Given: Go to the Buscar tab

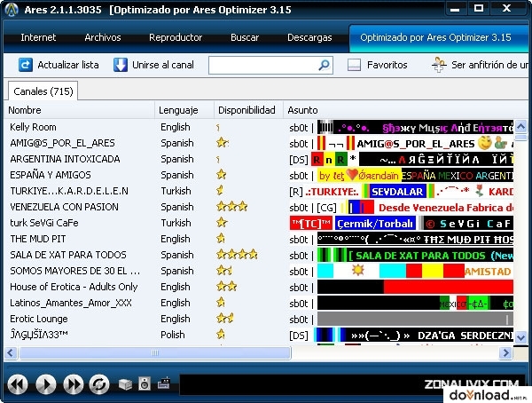Looking at the screenshot, I should tap(245, 37).
